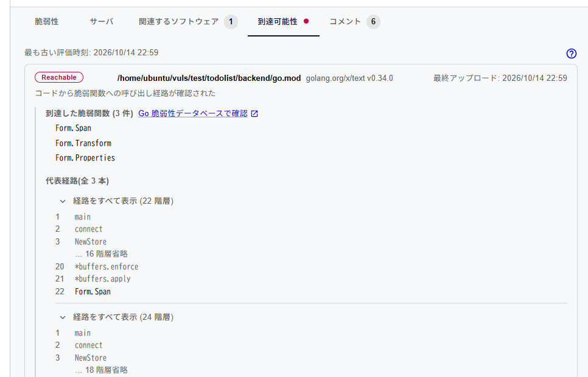Click the help question mark icon
The height and width of the screenshot is (377, 588).
[x=571, y=54]
